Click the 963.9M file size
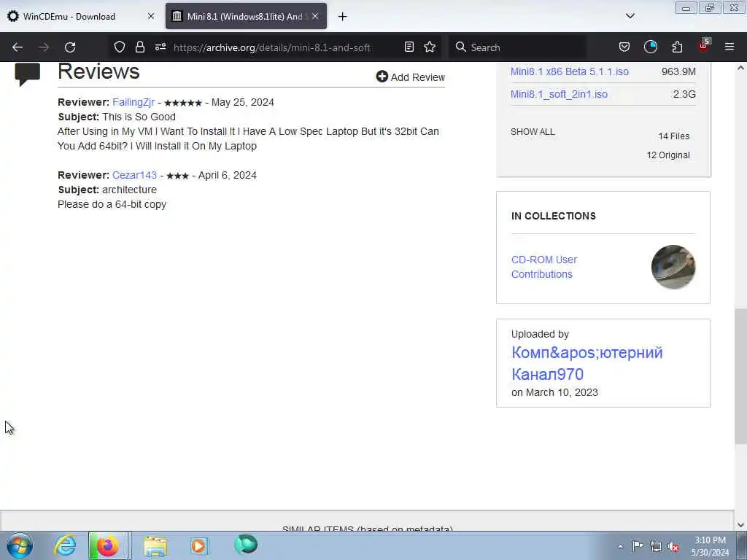The width and height of the screenshot is (747, 560). 678,71
